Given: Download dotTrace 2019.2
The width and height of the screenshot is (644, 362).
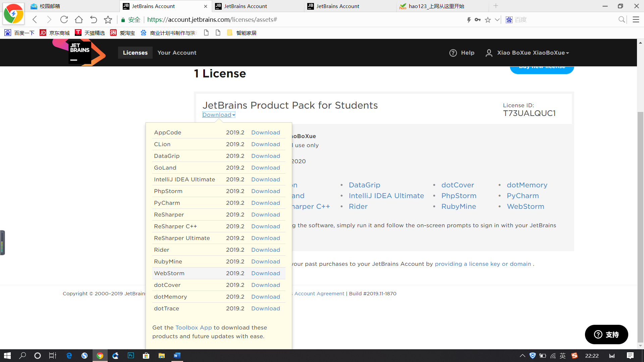Looking at the screenshot, I should pos(265,308).
